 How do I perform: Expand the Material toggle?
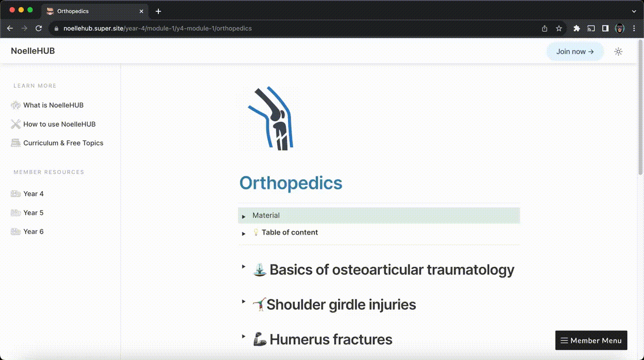coord(244,216)
